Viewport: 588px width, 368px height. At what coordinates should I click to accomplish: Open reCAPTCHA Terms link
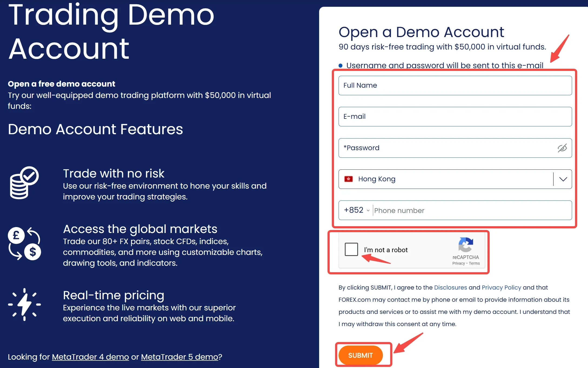pyautogui.click(x=474, y=263)
